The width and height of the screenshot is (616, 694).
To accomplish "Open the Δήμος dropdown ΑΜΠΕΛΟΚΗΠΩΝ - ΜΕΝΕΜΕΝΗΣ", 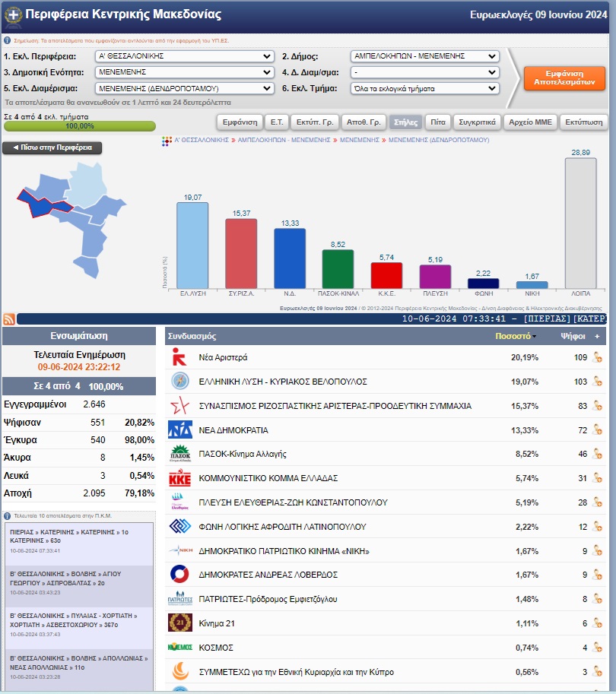I will 424,56.
